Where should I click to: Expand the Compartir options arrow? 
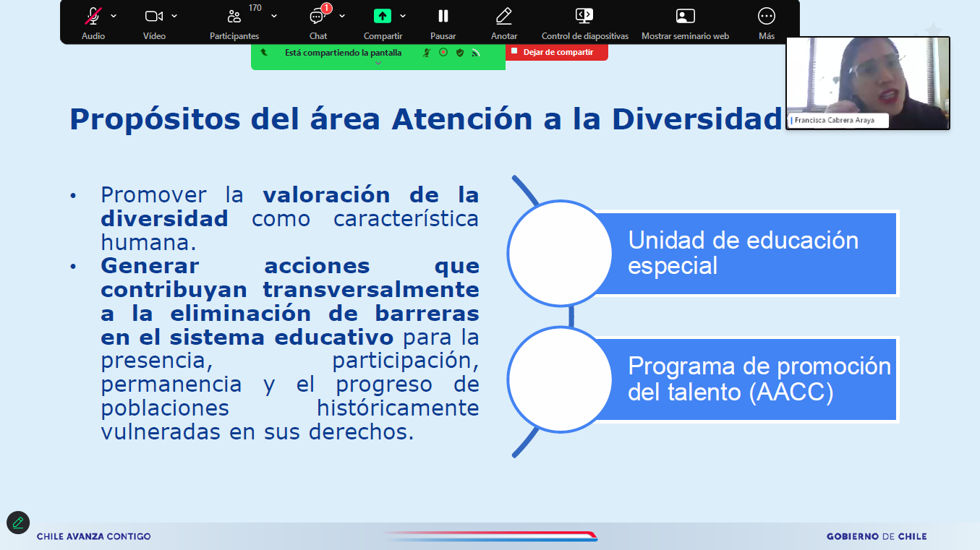[x=403, y=16]
